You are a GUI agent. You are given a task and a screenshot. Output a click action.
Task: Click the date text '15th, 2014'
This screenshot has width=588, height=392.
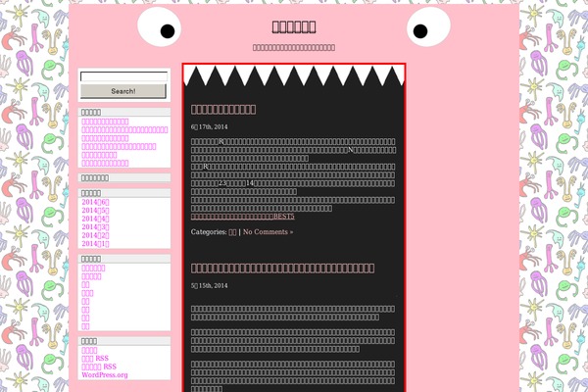pyautogui.click(x=213, y=285)
